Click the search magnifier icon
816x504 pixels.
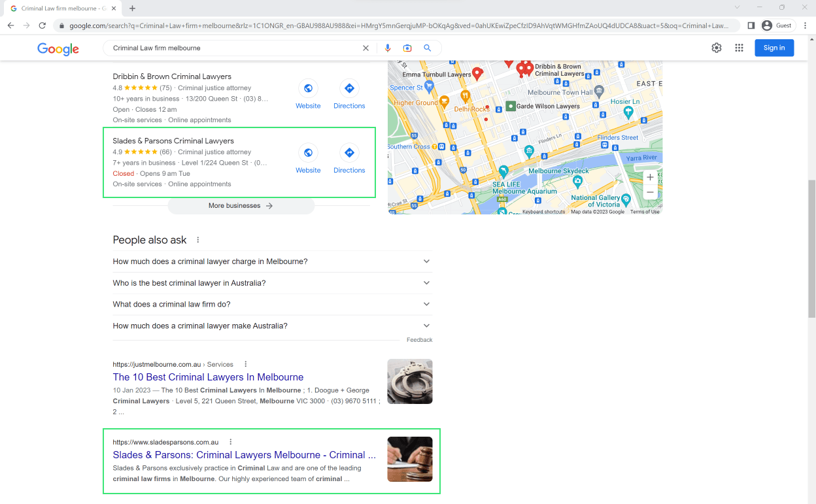coord(427,48)
